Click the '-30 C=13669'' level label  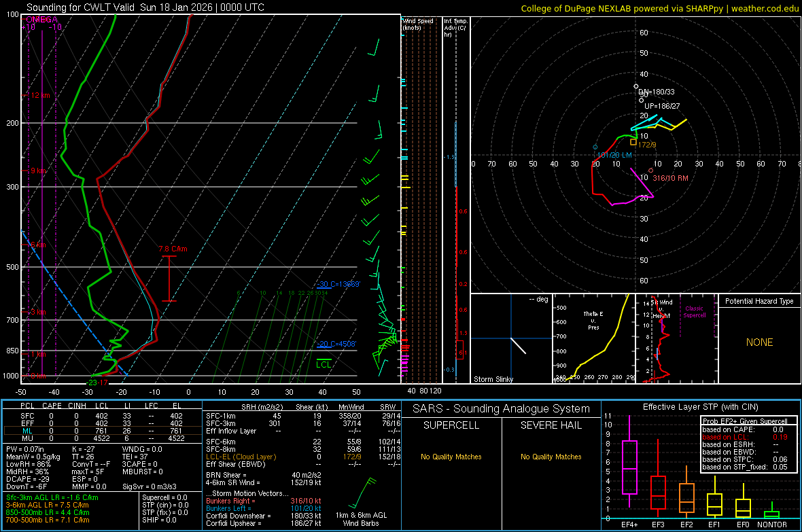pos(338,284)
